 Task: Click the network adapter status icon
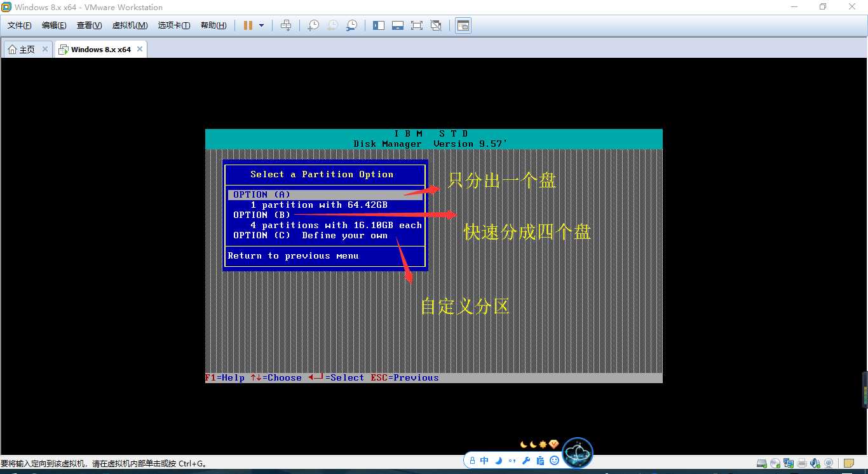(x=789, y=463)
